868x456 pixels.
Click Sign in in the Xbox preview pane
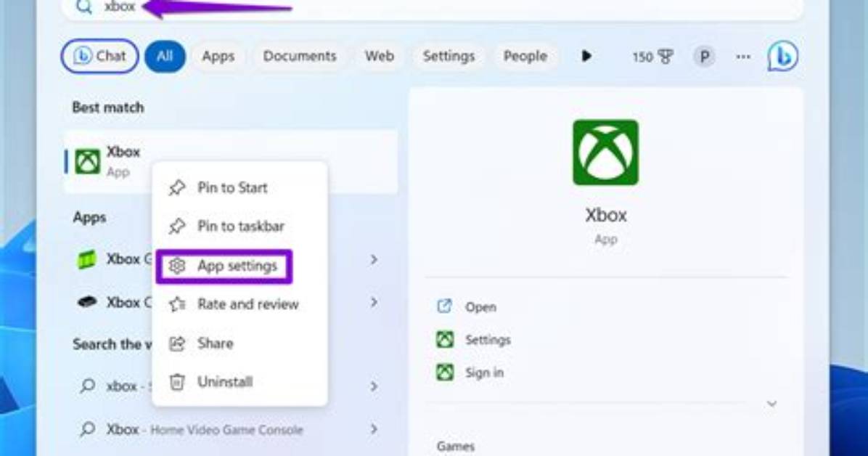click(484, 372)
